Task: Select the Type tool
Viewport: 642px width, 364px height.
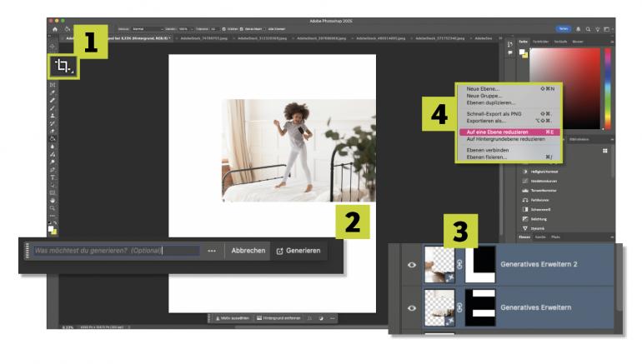Action: [53, 177]
